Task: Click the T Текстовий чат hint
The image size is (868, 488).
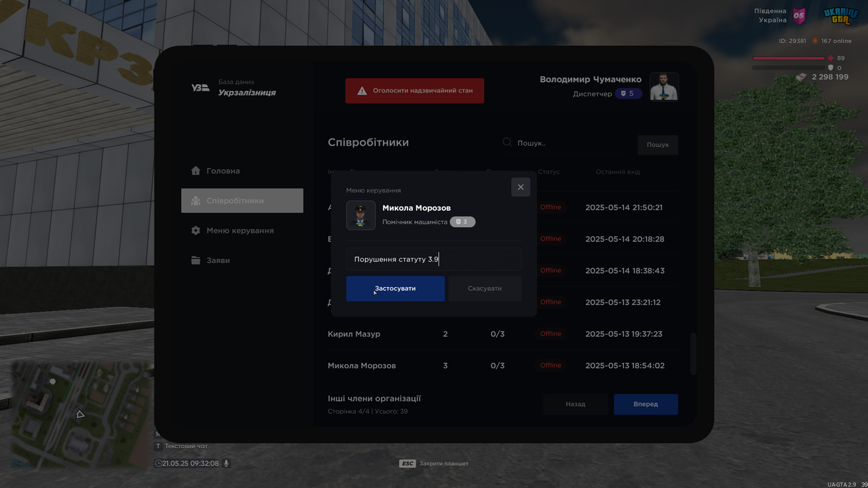Action: (182, 446)
